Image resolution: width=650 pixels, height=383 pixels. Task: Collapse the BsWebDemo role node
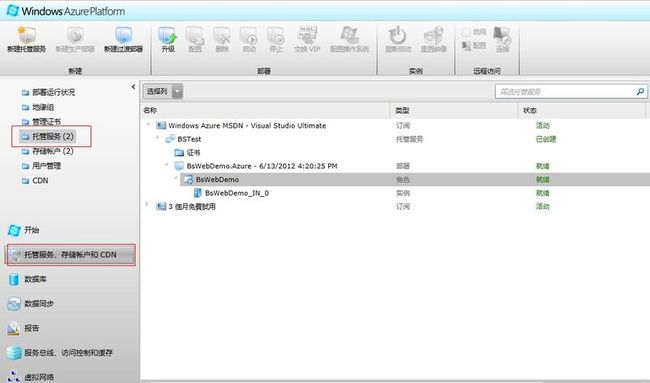(x=176, y=178)
